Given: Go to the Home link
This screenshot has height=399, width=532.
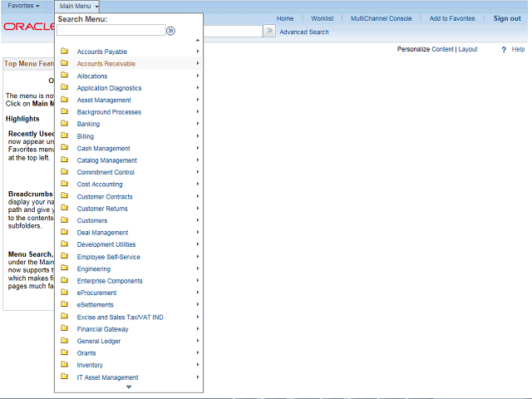Looking at the screenshot, I should click(285, 18).
